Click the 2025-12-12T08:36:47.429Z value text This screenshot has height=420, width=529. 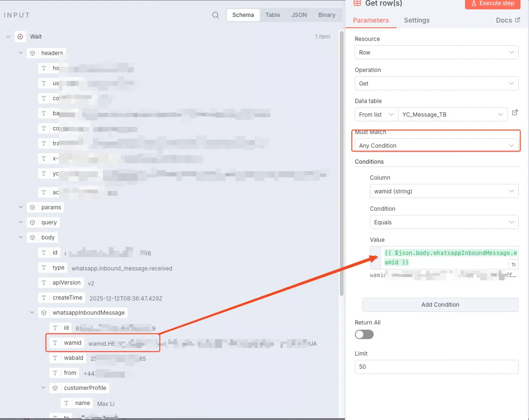(126, 298)
